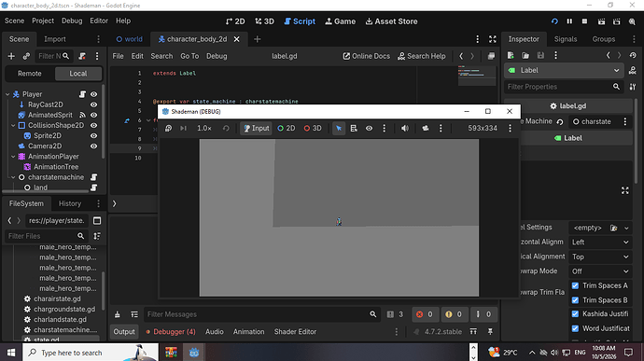
Task: Attach script icon in Scene dock toolbar
Action: [82, 56]
